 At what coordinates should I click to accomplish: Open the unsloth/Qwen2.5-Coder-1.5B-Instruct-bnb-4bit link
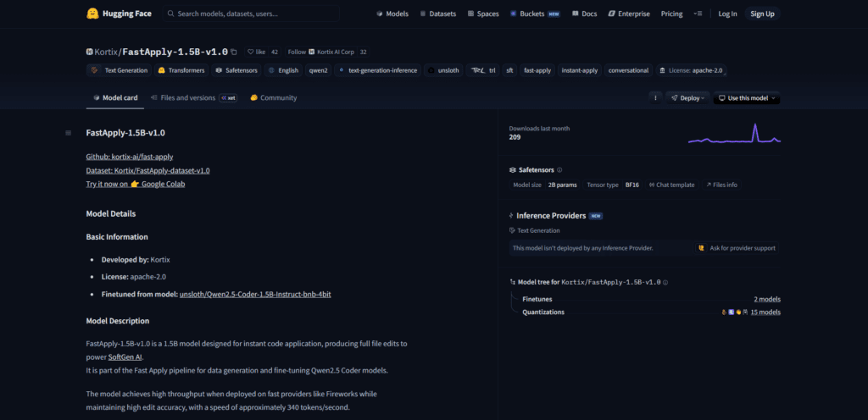tap(255, 294)
